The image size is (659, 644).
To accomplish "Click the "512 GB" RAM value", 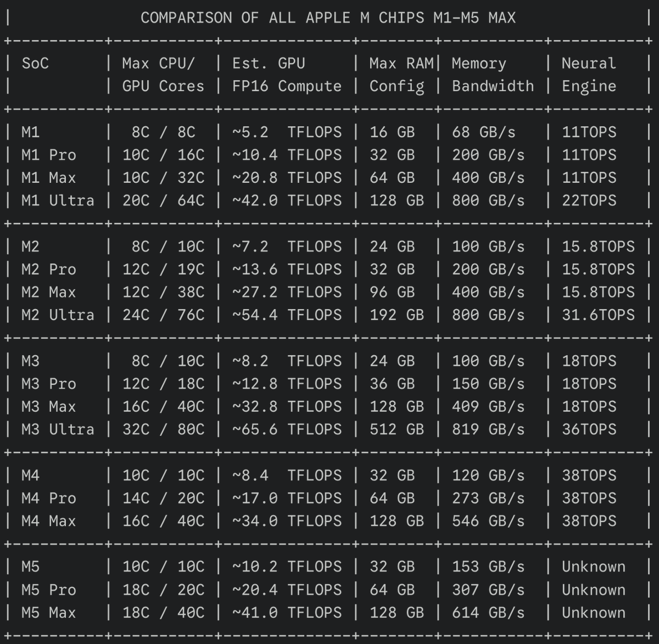I will point(396,429).
